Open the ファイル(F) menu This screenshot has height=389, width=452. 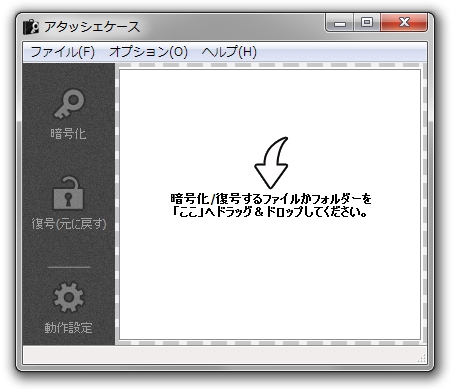coord(63,52)
